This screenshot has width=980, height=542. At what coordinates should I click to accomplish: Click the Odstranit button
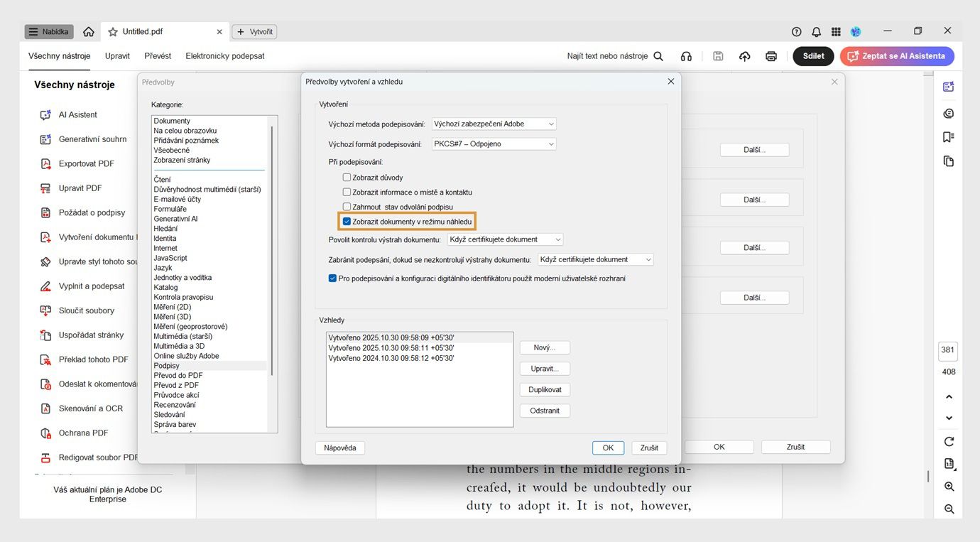(545, 411)
